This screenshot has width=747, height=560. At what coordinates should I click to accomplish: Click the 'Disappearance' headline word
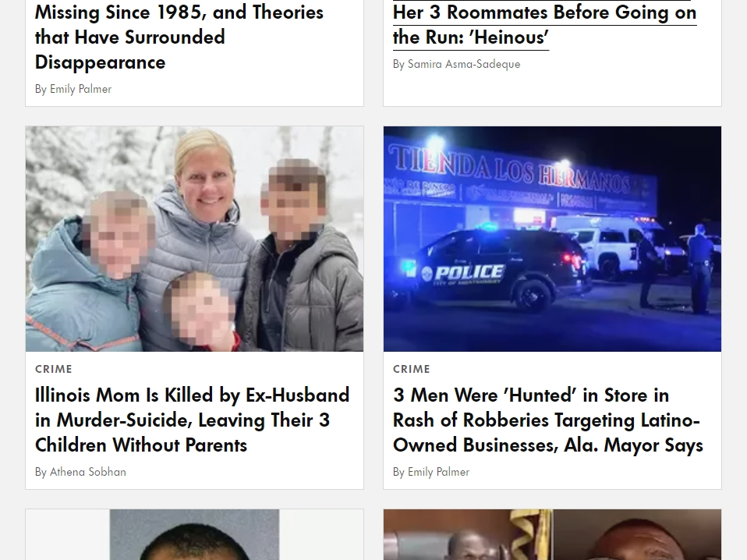click(x=100, y=62)
